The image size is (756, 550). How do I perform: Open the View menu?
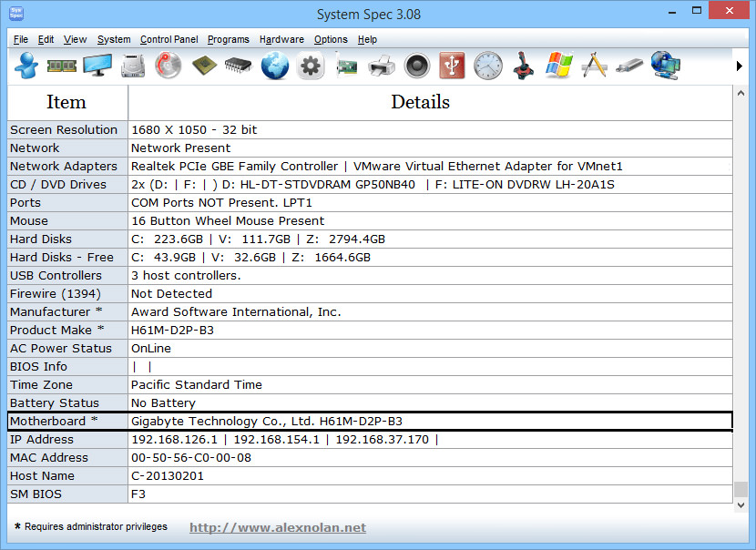(76, 39)
